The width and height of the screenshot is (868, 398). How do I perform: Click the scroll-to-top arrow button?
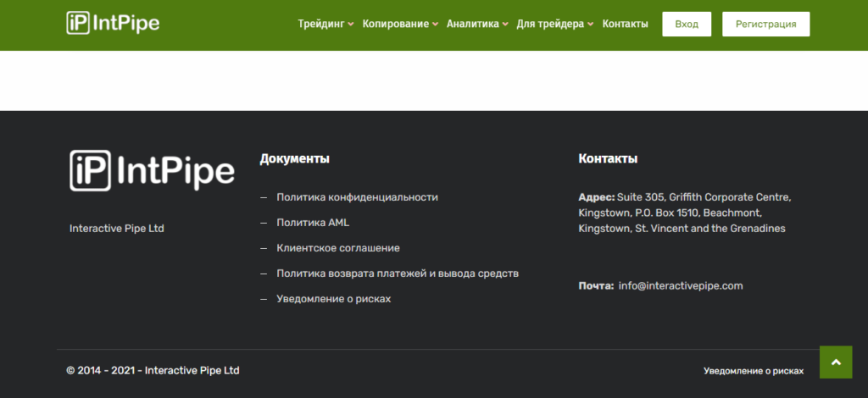click(x=836, y=362)
